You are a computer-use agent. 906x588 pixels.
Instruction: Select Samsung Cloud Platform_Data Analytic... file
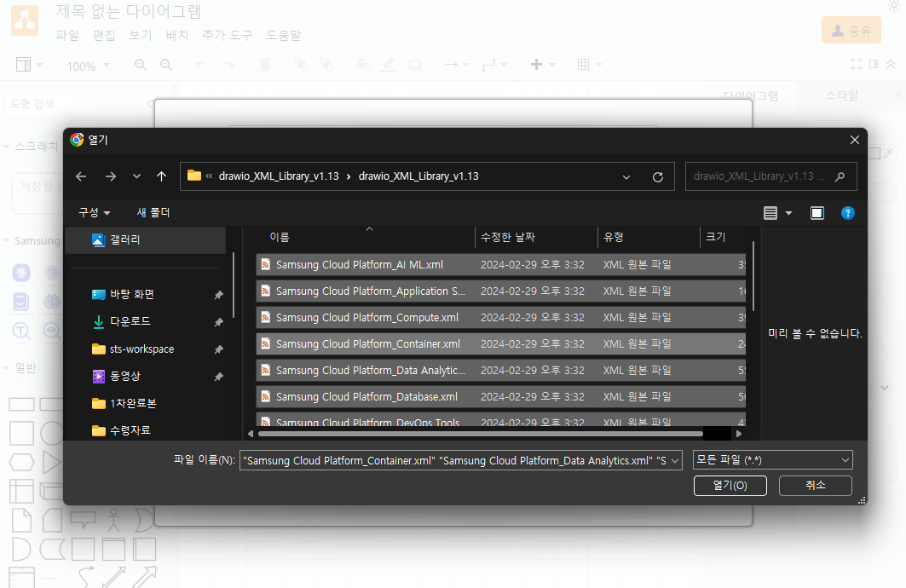click(501, 370)
